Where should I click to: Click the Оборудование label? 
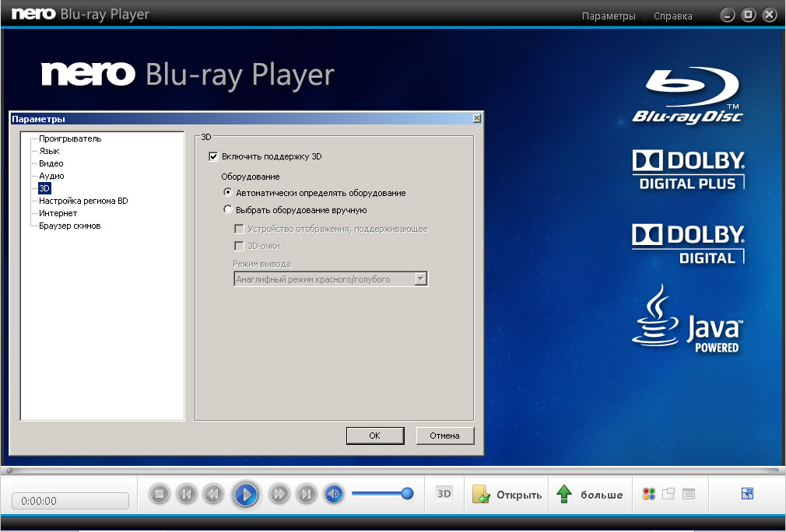coord(251,177)
